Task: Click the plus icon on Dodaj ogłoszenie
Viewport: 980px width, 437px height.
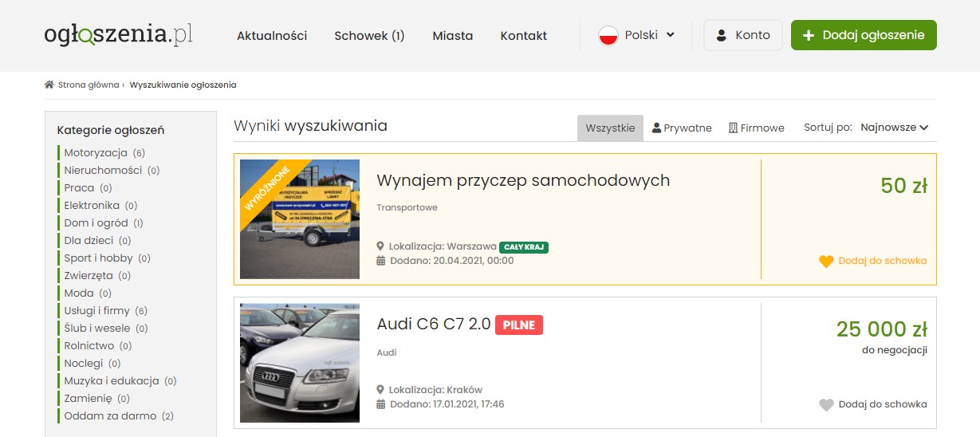Action: pyautogui.click(x=809, y=35)
